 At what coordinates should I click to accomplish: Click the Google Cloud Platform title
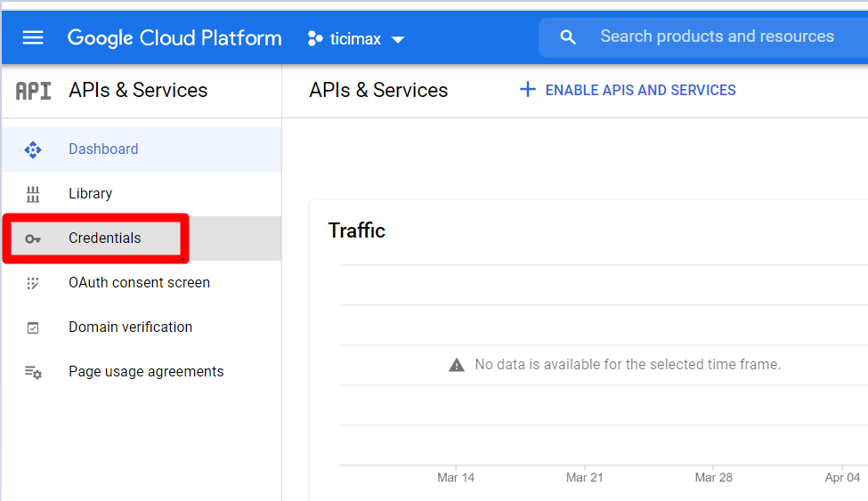[174, 38]
